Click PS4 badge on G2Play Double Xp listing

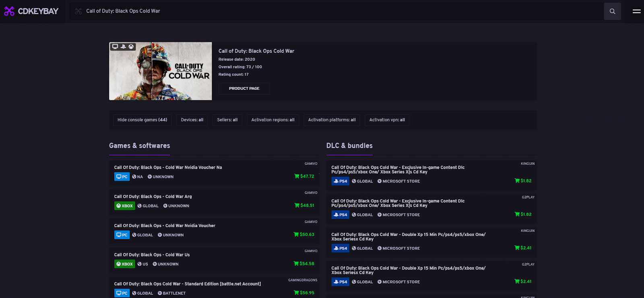[x=340, y=282]
